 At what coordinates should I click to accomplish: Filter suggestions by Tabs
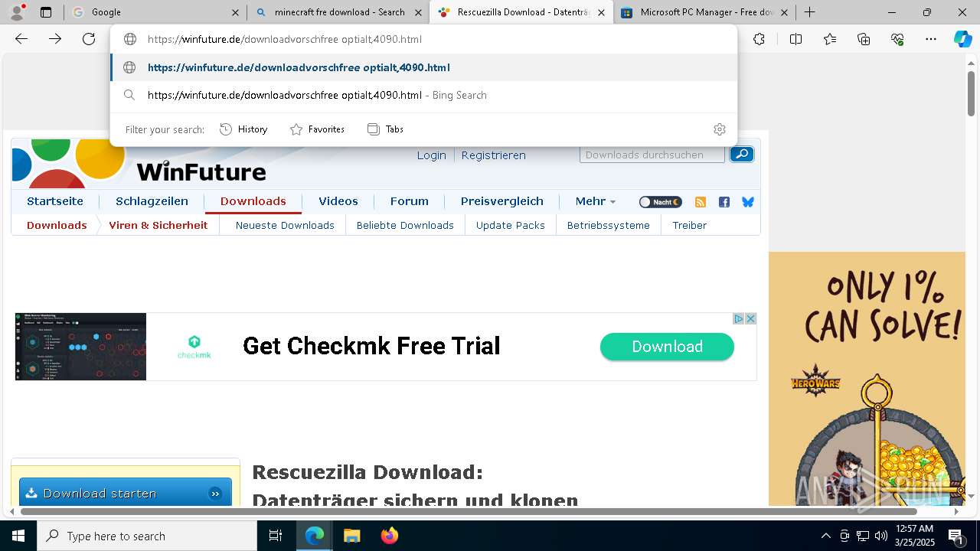(x=385, y=129)
